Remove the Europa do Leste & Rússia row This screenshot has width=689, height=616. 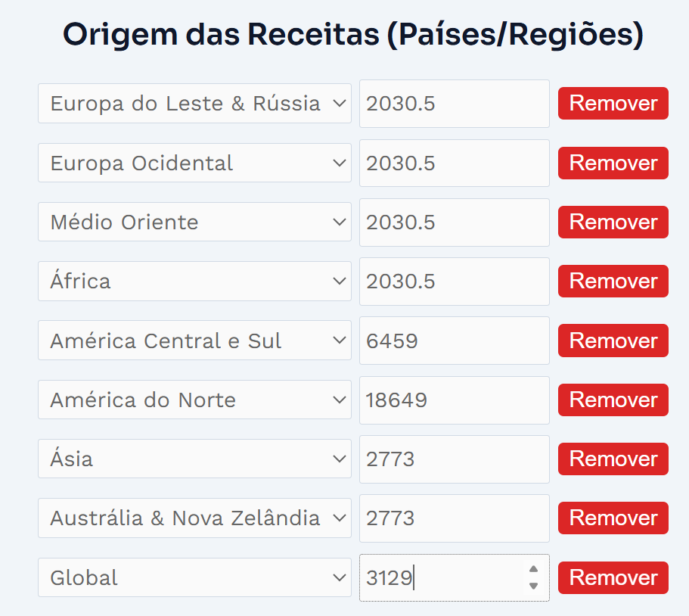tap(613, 103)
